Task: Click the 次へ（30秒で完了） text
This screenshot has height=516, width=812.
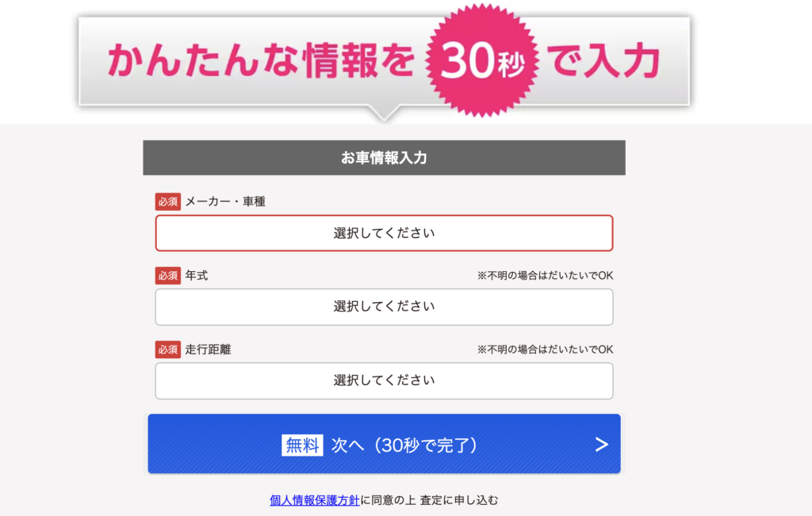Action: click(404, 445)
